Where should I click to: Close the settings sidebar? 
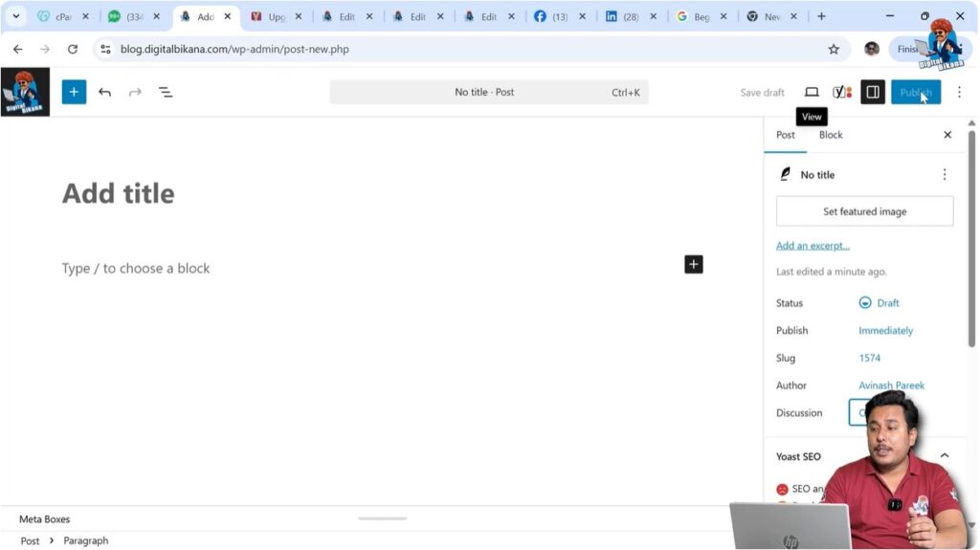(947, 135)
